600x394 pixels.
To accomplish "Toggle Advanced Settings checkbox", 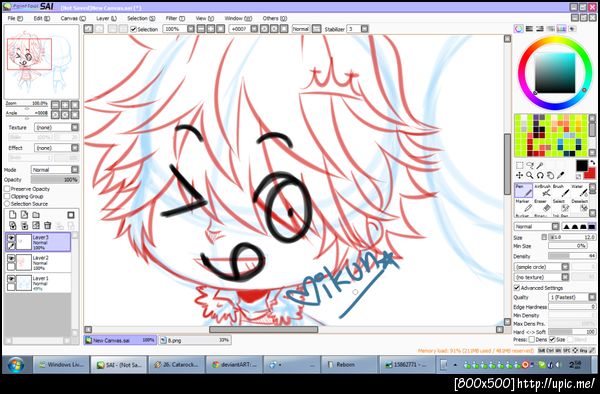I will [517, 288].
